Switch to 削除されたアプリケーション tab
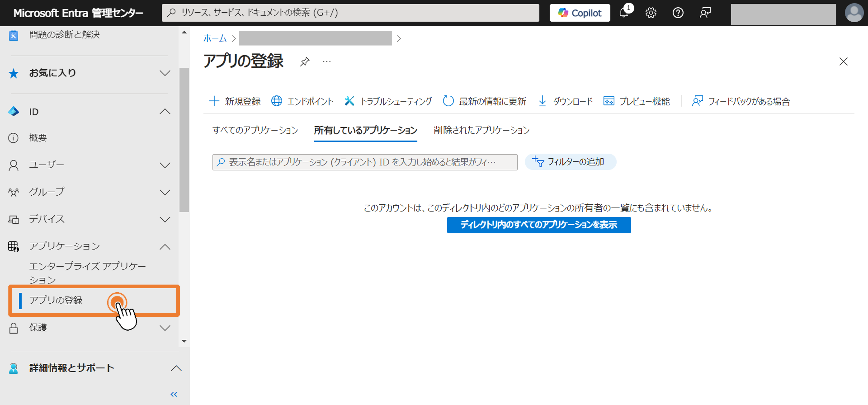 point(482,130)
